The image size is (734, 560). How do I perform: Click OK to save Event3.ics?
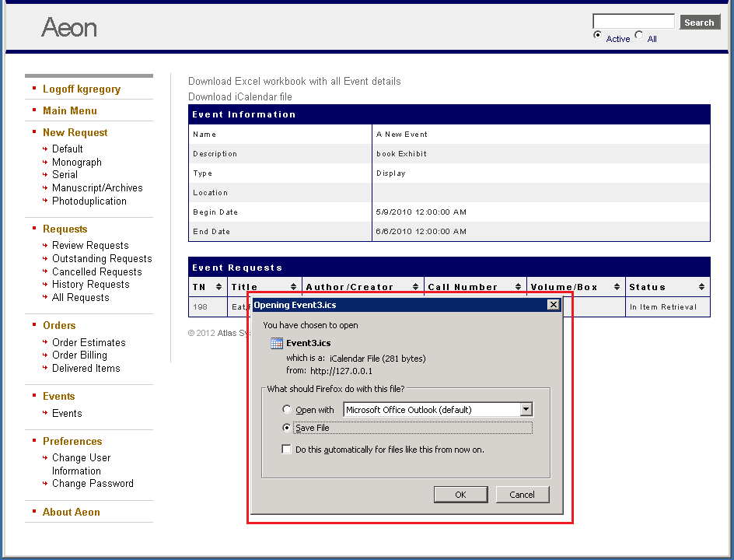(x=460, y=495)
